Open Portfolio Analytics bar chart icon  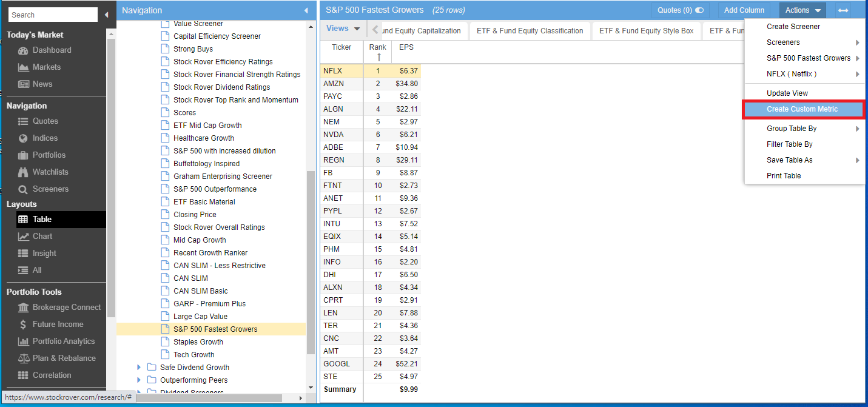[x=23, y=341]
